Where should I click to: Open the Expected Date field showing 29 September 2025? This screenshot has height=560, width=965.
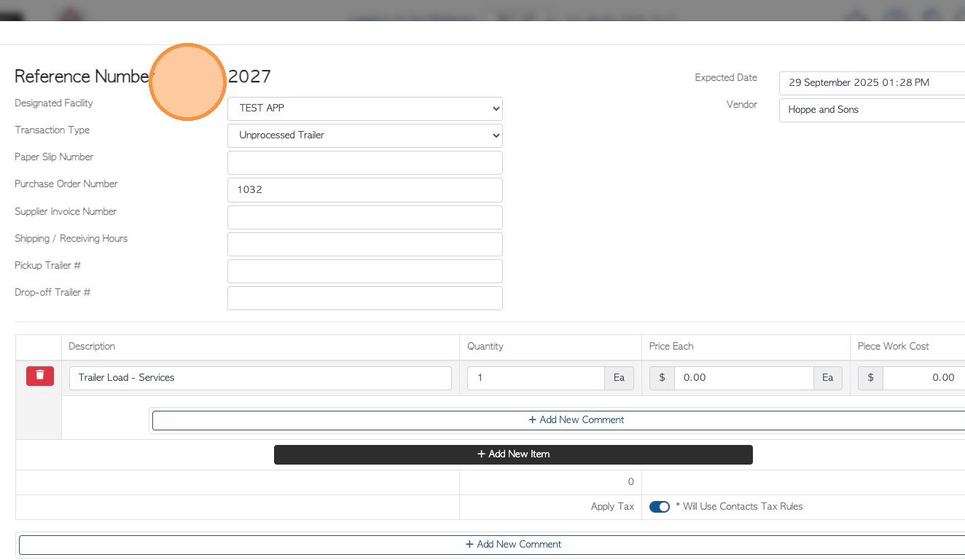click(x=872, y=83)
